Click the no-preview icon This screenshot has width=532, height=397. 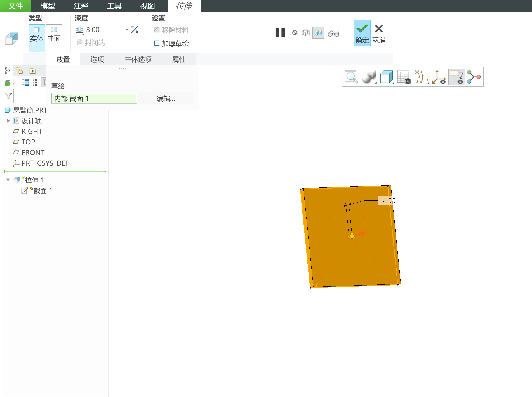coord(295,33)
